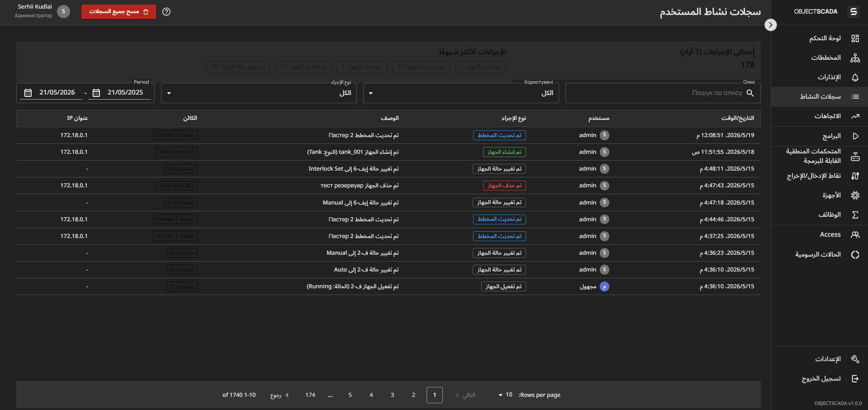Open the Rows per page 10 dropdown

[x=505, y=395]
